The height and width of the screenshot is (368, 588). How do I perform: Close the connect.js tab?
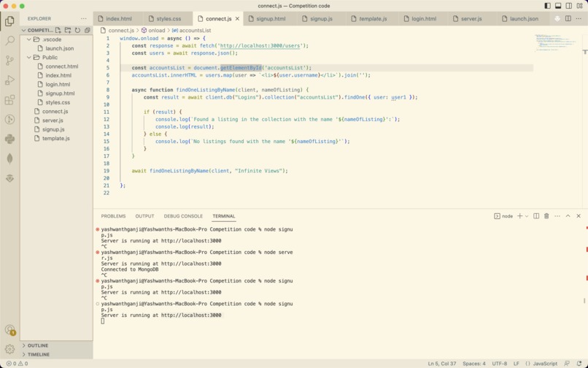pos(237,18)
